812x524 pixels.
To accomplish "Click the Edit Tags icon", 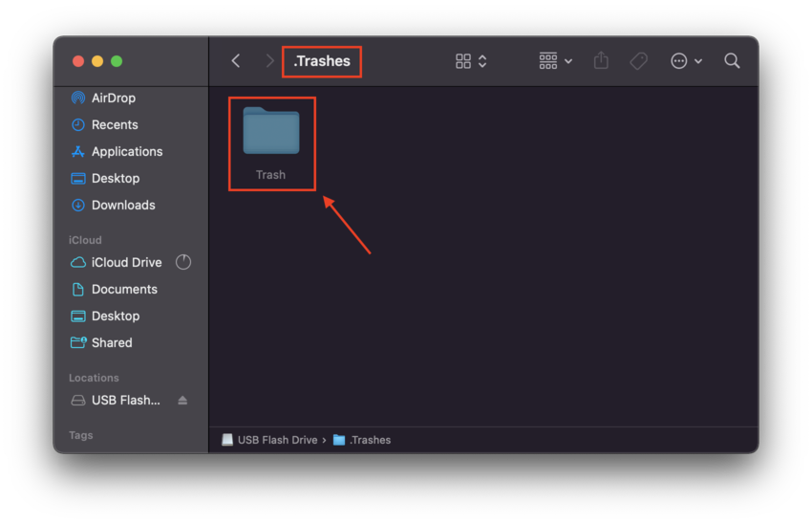I will pos(638,61).
